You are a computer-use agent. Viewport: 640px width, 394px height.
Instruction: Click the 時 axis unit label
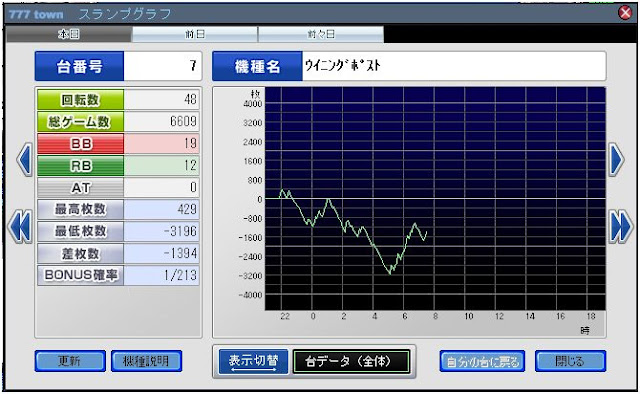pyautogui.click(x=585, y=331)
